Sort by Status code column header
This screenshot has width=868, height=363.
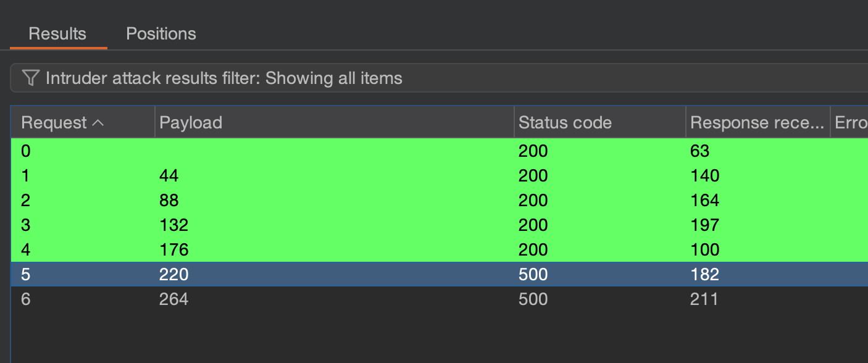(x=565, y=123)
